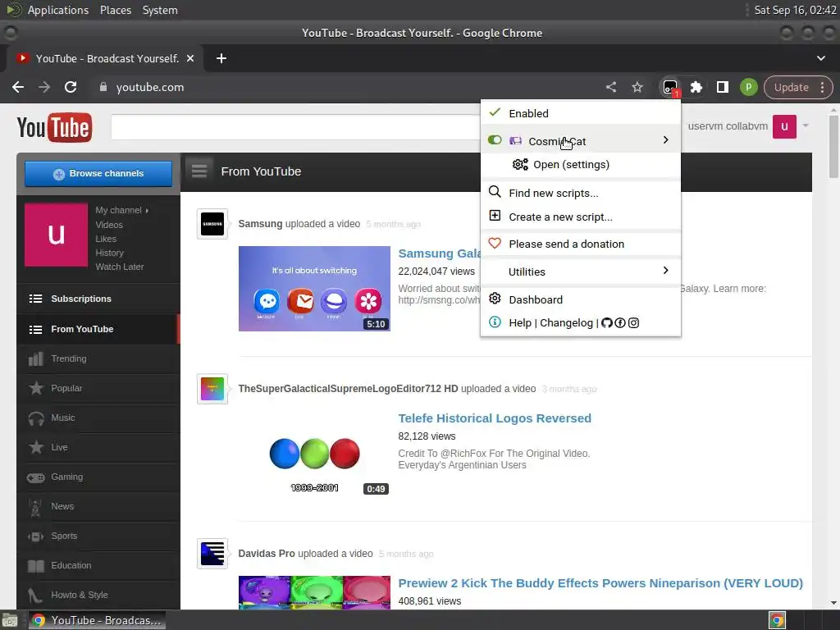Click YouTube taskbar window button
The image size is (840, 630).
tap(97, 620)
